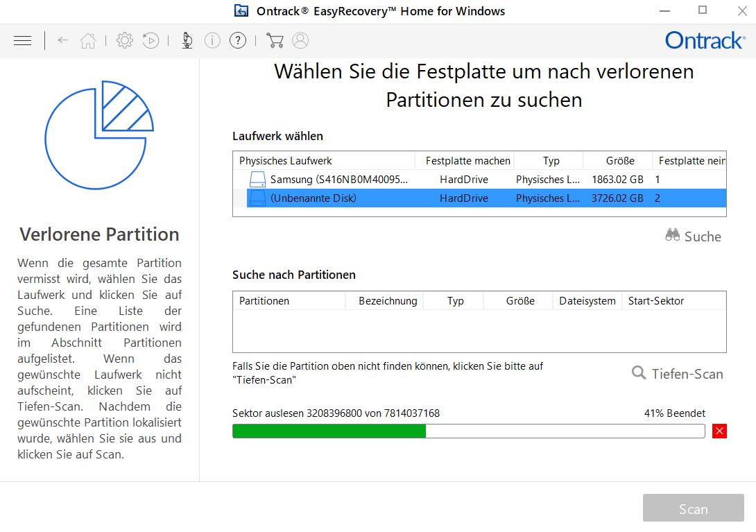Screen dimensions: 756x532
Task: Click the Start-Sektor column header
Action: coord(674,300)
